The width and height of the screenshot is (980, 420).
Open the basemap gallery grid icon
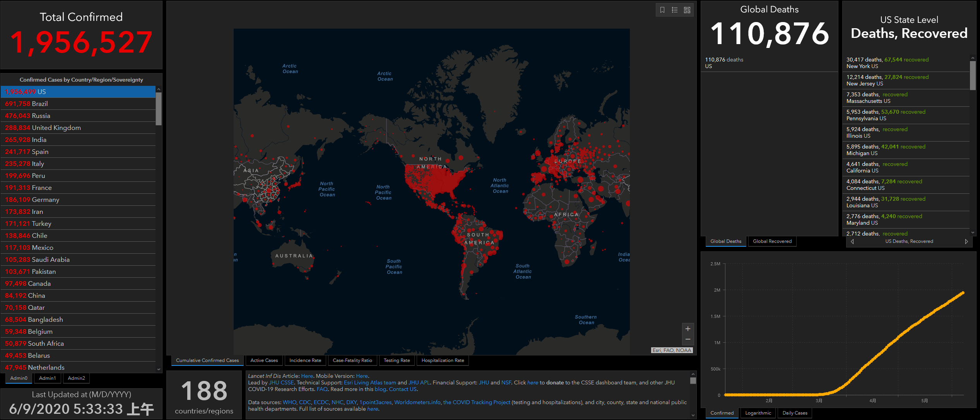(687, 10)
